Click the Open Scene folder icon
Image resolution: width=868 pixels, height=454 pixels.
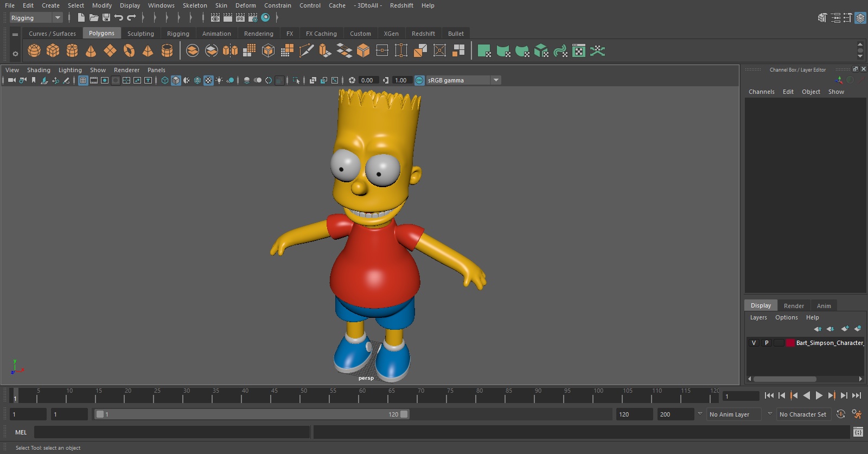[x=94, y=18]
